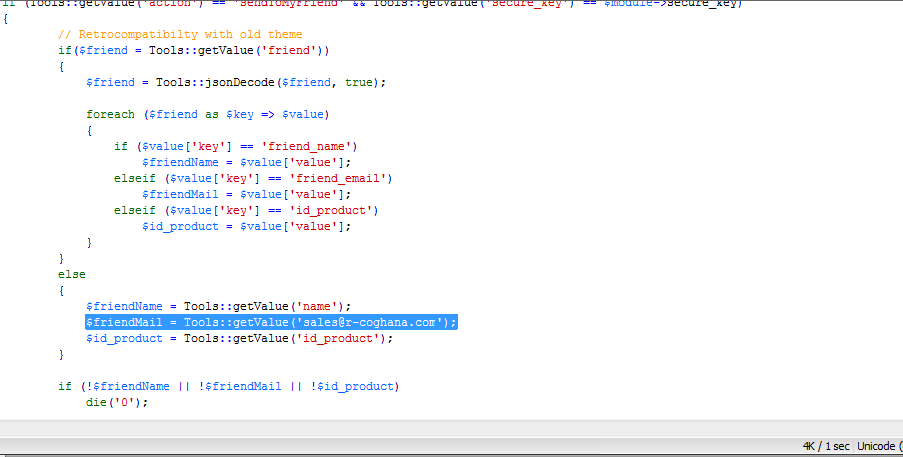Click the elseif line checking 'friend_email'

click(253, 178)
